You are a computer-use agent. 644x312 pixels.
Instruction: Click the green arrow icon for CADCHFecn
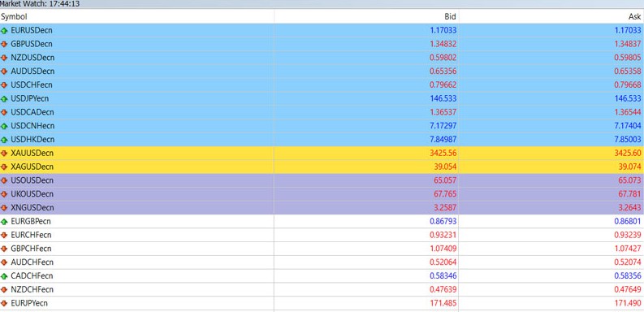click(4, 275)
